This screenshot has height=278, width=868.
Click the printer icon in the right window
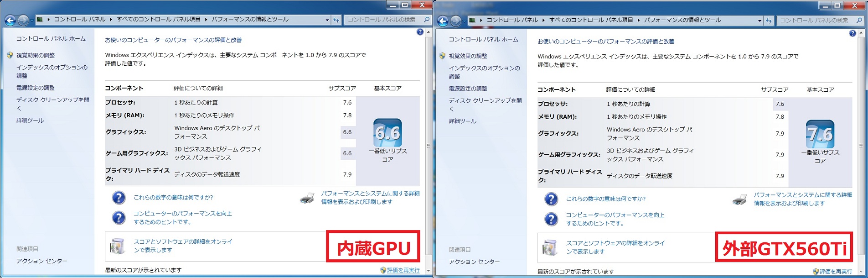(x=740, y=199)
